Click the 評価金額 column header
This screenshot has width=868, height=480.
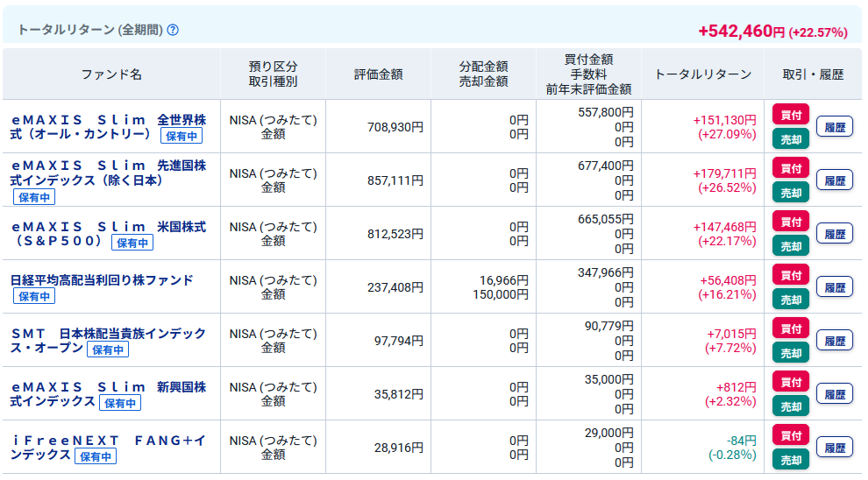click(379, 74)
